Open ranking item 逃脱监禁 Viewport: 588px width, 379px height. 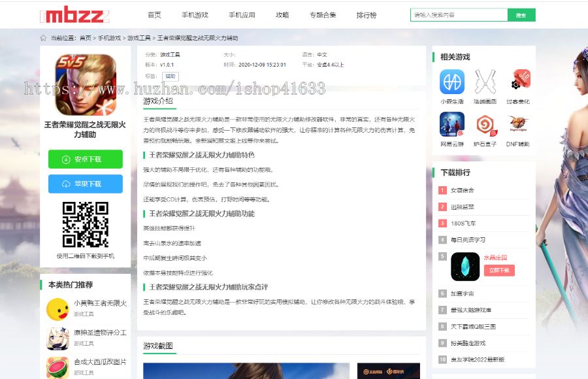click(462, 206)
